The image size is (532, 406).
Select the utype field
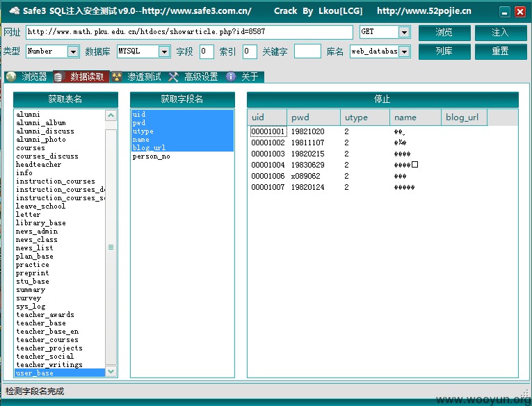[182, 131]
